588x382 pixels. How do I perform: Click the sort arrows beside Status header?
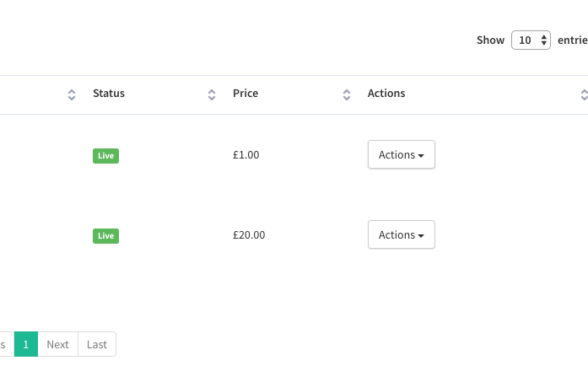coord(212,94)
